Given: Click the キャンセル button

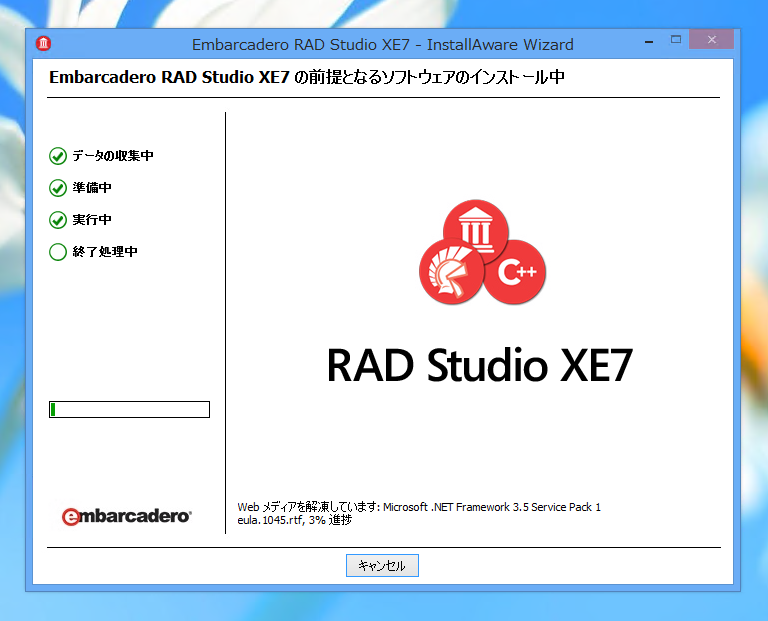Looking at the screenshot, I should (x=382, y=565).
